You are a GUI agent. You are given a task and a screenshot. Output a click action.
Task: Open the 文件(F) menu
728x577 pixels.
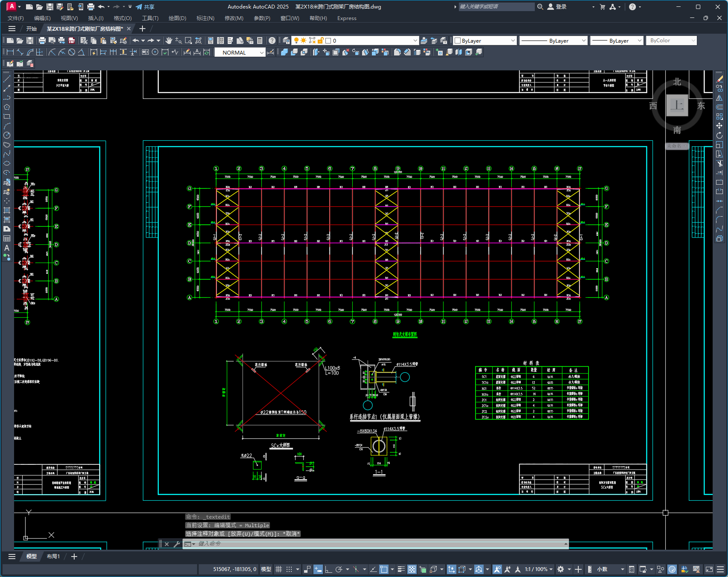coord(16,18)
